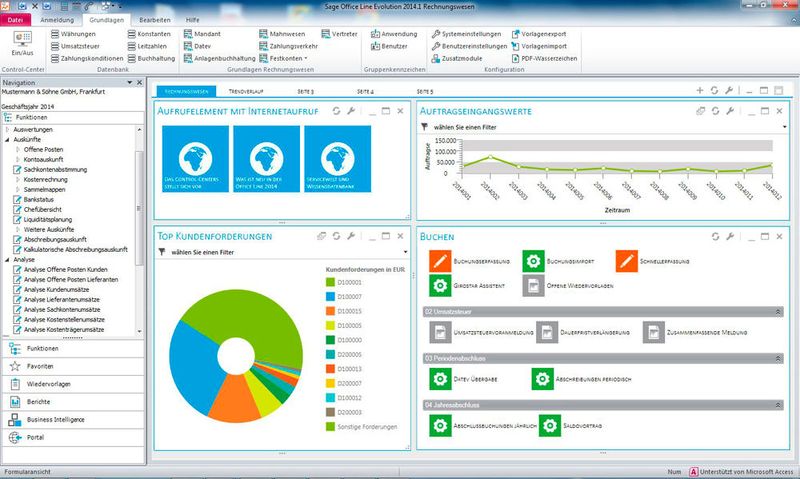Switch to the Anmeldung ribbon tab

click(x=57, y=20)
